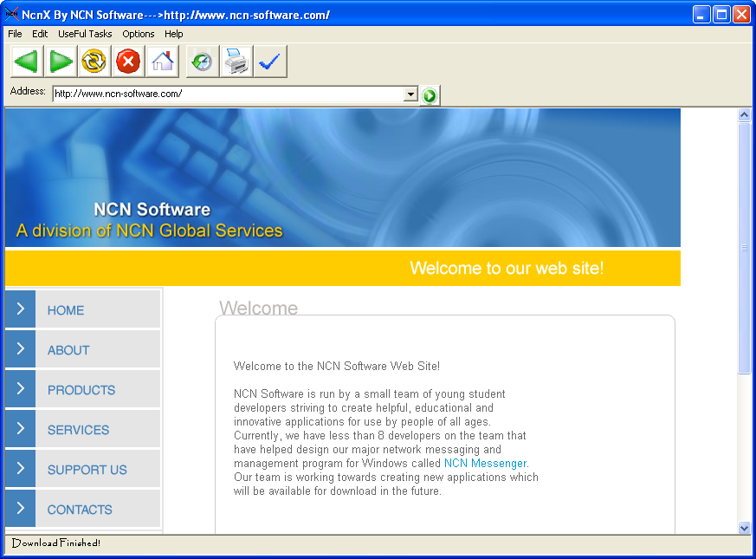
Task: Open the UseFul Tasks menu
Action: [85, 34]
